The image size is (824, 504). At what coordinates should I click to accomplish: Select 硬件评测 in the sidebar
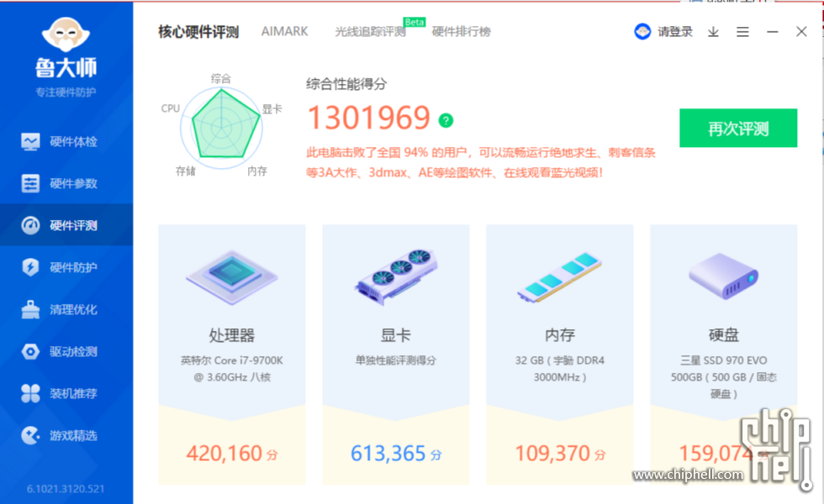pyautogui.click(x=66, y=225)
